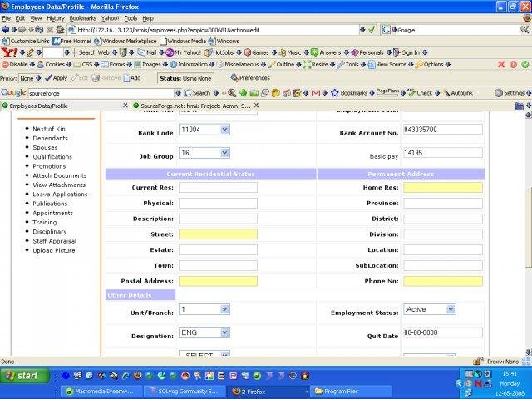Click the Basic pay field
The height and width of the screenshot is (399, 532).
pyautogui.click(x=443, y=153)
